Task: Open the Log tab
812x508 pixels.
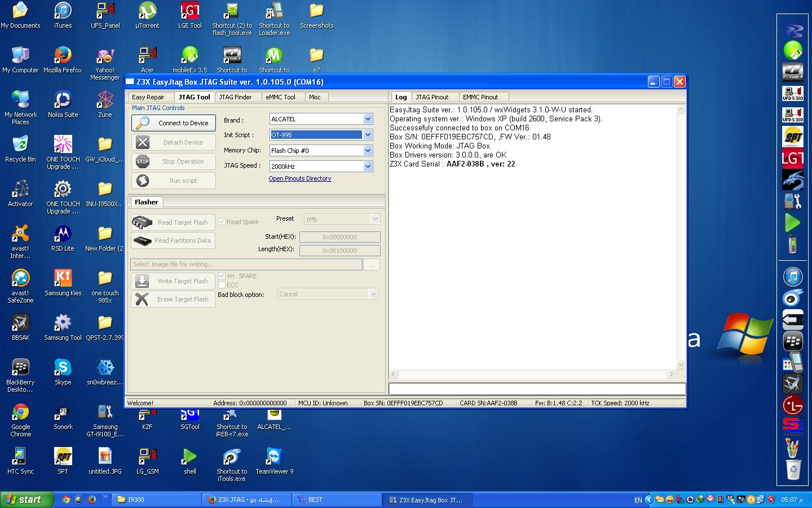Action: pos(401,97)
